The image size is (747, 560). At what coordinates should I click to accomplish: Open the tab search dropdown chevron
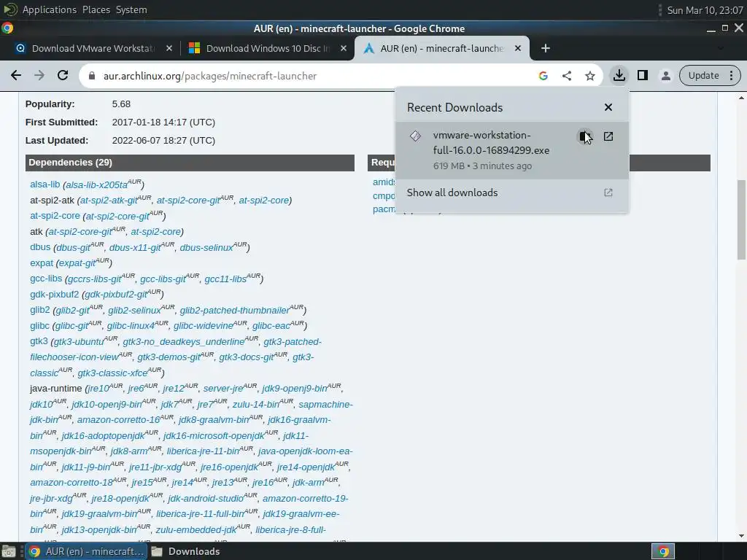(x=720, y=48)
